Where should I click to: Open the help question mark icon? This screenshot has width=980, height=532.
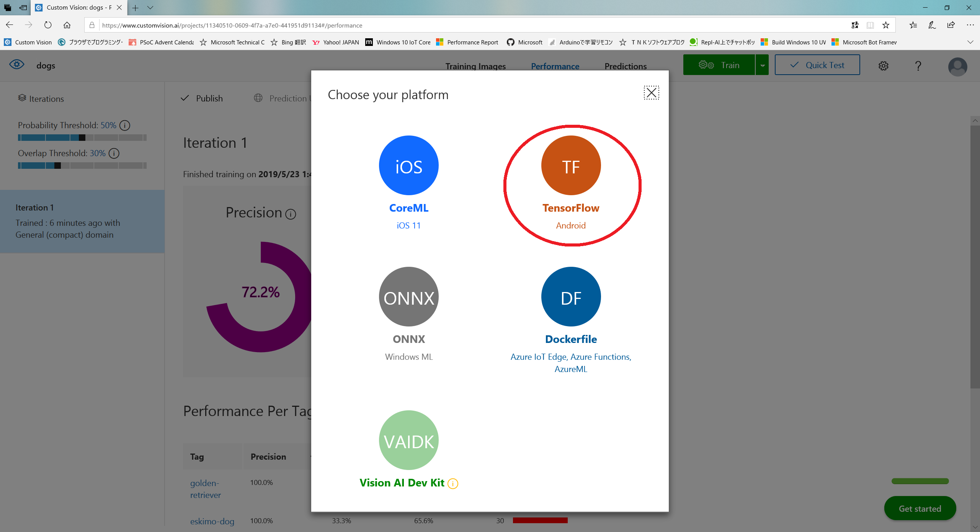918,66
